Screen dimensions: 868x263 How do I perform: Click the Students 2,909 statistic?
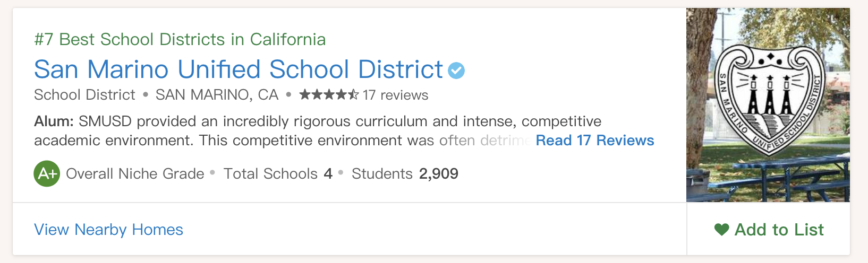[x=405, y=174]
